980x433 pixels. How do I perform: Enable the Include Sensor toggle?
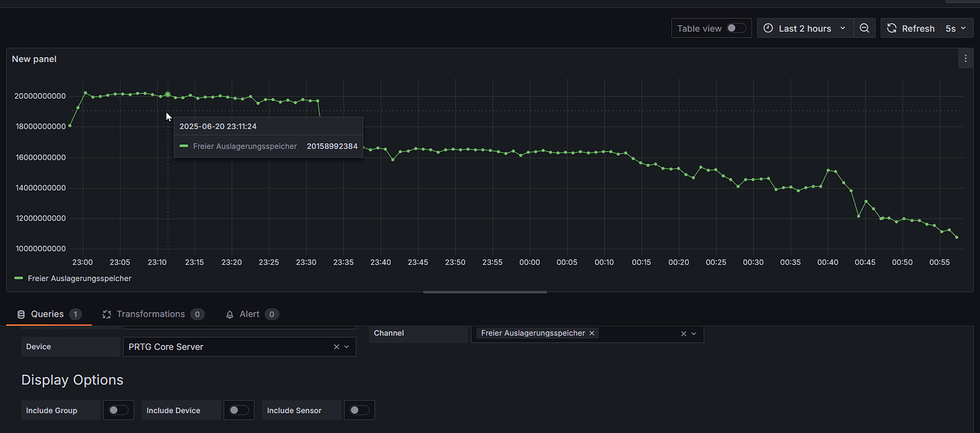point(359,410)
